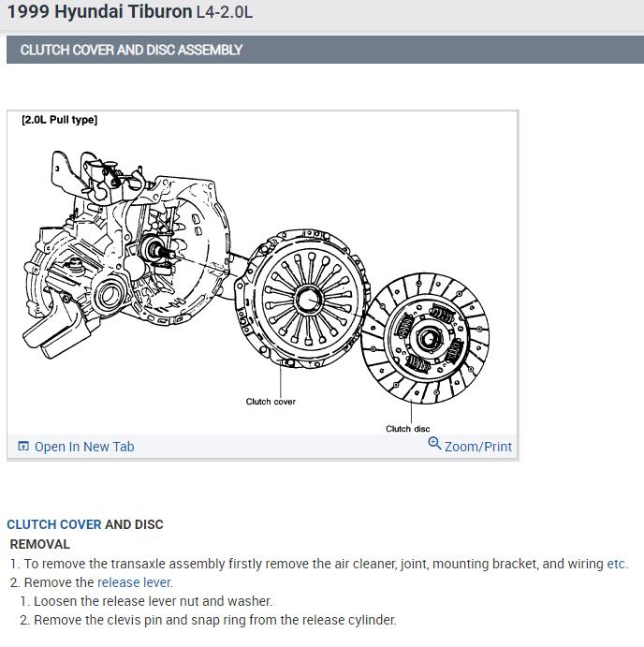This screenshot has width=644, height=647.
Task: Click the Open In New Tab icon
Action: point(23,446)
